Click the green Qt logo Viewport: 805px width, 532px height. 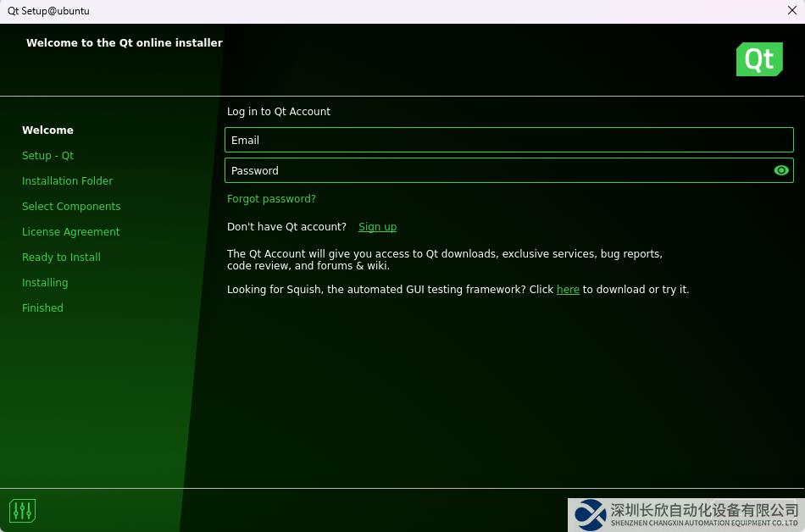point(759,59)
